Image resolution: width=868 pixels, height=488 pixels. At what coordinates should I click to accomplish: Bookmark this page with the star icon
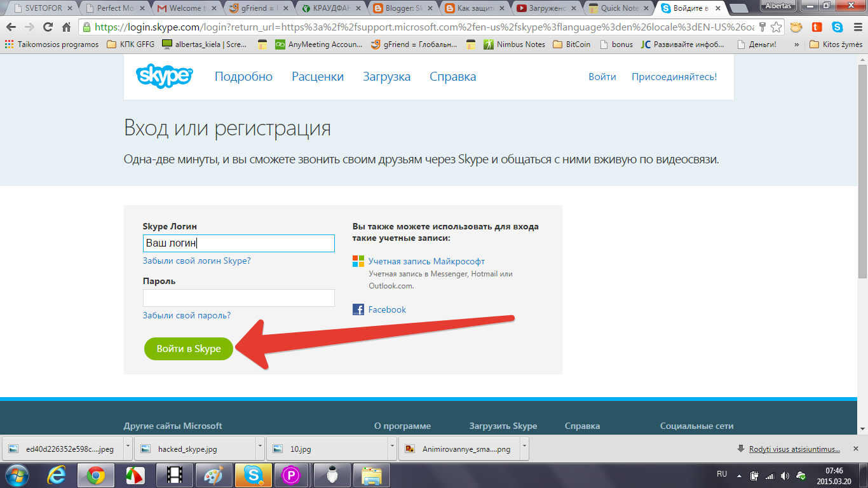(x=776, y=27)
